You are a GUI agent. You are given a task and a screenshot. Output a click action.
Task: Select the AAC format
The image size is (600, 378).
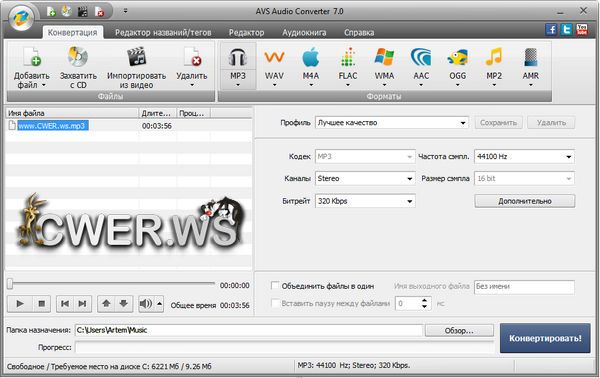click(421, 67)
